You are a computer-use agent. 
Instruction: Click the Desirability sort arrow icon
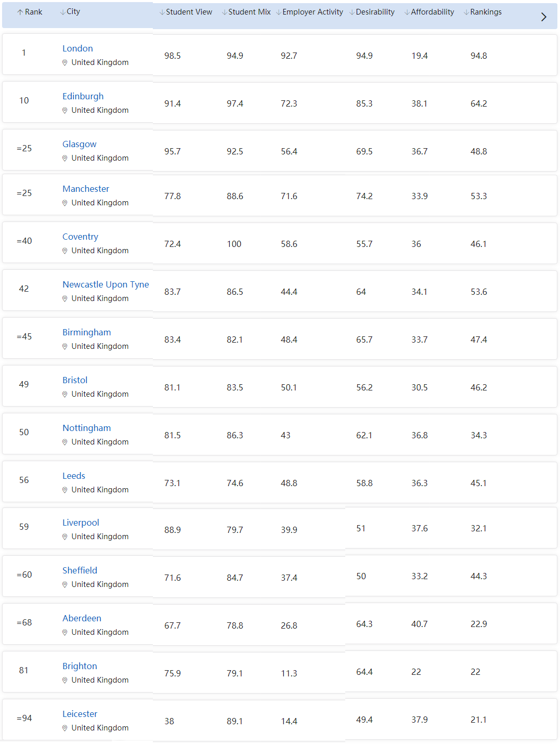352,12
